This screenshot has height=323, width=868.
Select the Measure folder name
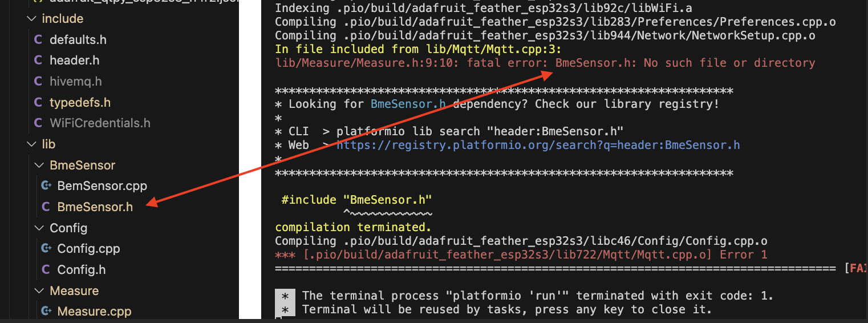[74, 291]
